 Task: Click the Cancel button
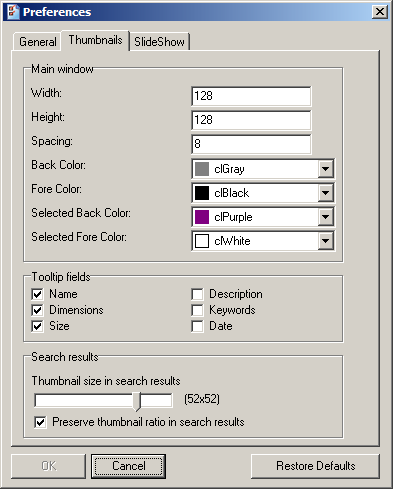click(x=128, y=466)
